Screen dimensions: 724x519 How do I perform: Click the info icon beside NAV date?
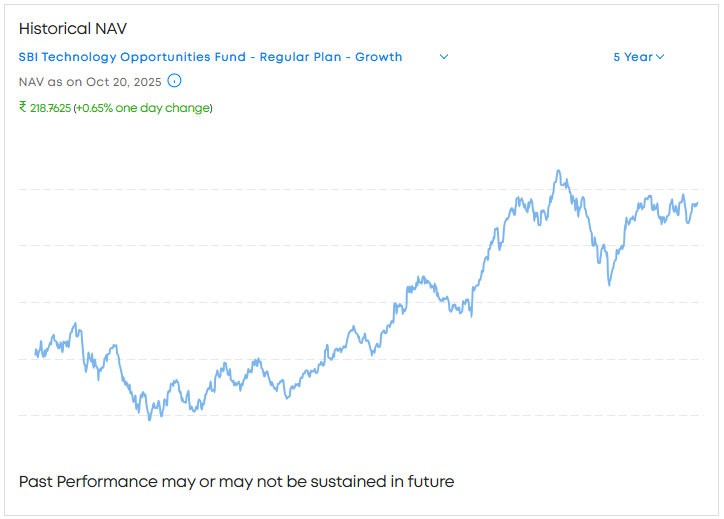coord(175,82)
